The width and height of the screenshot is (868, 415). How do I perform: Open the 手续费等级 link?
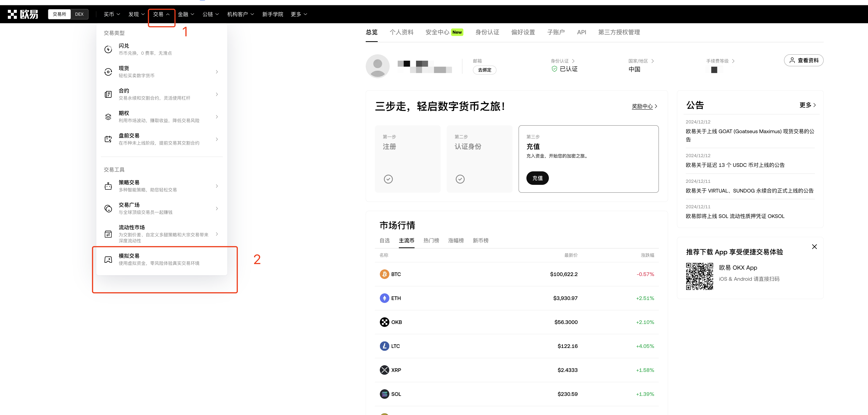[720, 61]
